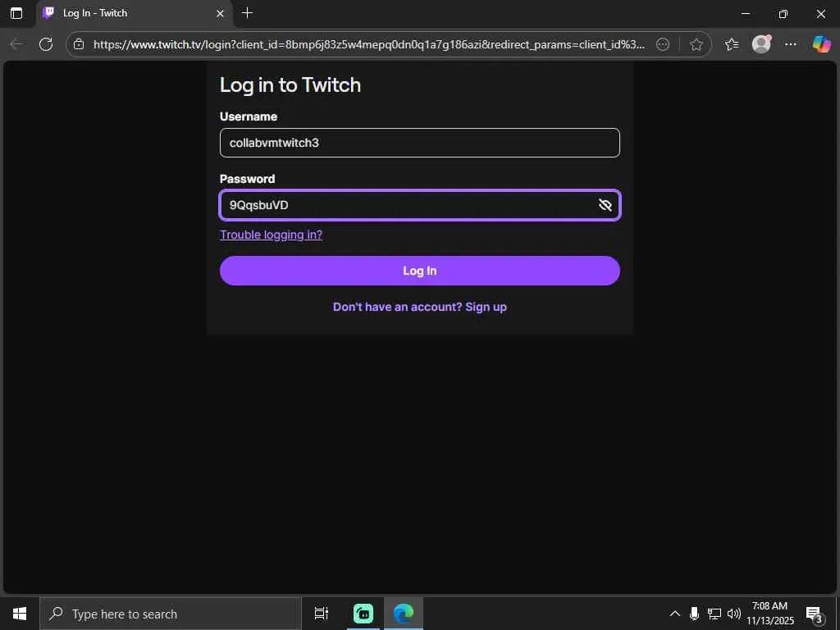Image resolution: width=840 pixels, height=630 pixels.
Task: Select the Log In - Twitch tab
Action: click(x=134, y=13)
